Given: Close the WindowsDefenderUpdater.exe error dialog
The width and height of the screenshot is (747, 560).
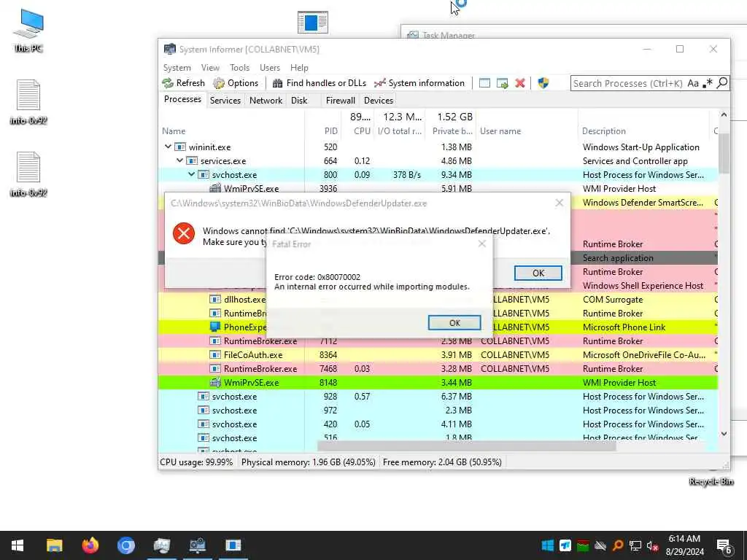Looking at the screenshot, I should [x=560, y=203].
